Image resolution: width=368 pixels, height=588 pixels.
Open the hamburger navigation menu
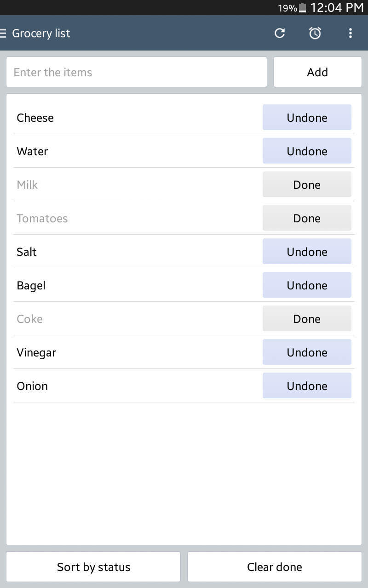[4, 33]
